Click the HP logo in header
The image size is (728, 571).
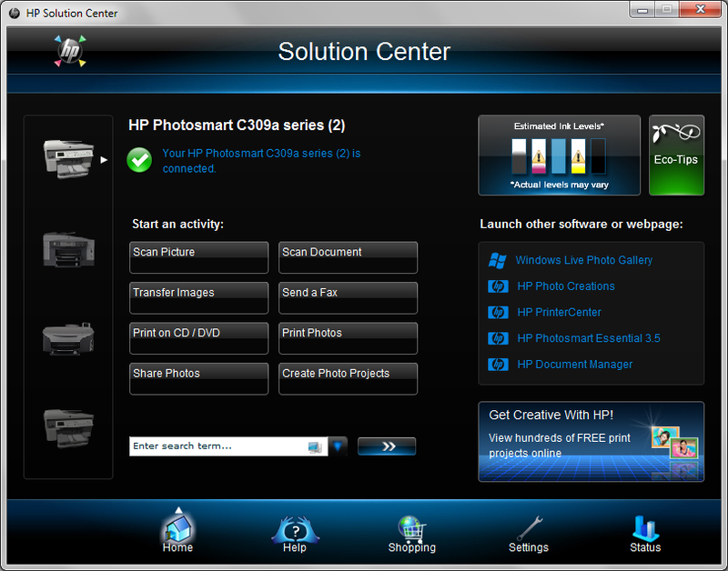pyautogui.click(x=70, y=51)
